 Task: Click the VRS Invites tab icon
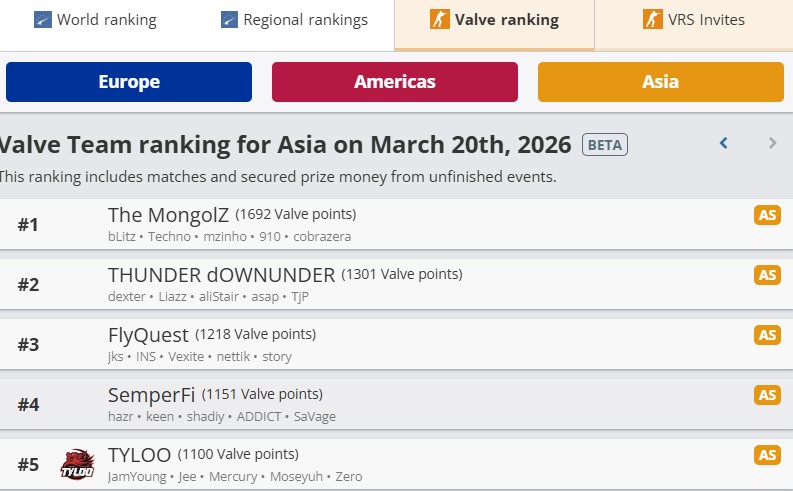654,19
